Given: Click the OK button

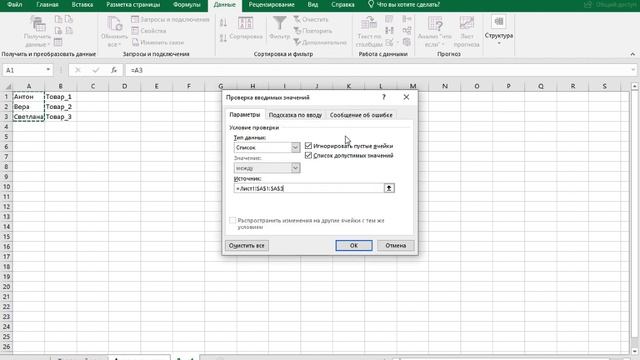Looking at the screenshot, I should click(354, 245).
